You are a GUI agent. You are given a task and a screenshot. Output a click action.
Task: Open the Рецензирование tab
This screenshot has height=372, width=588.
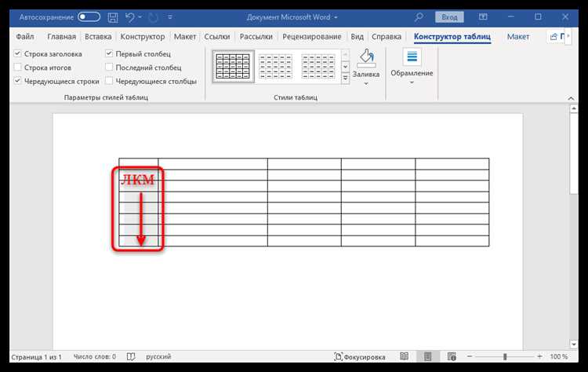pos(311,36)
